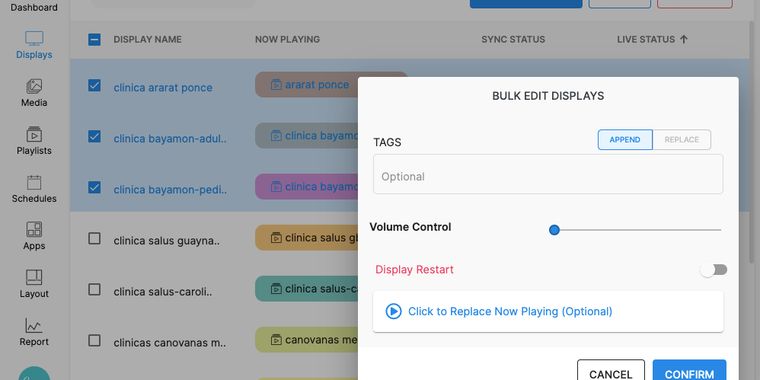Check the clinica salus guayna.. checkbox
Screen dimensions: 760x380
tap(95, 238)
